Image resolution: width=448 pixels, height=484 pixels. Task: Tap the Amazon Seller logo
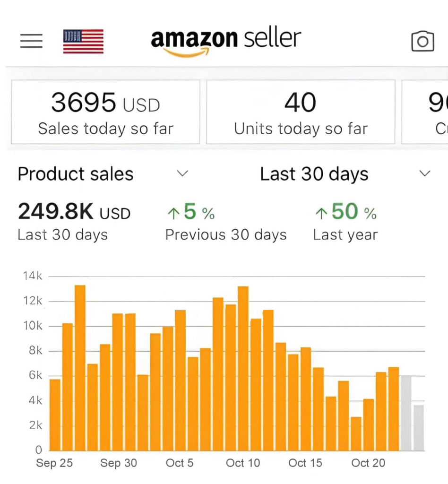click(x=226, y=41)
